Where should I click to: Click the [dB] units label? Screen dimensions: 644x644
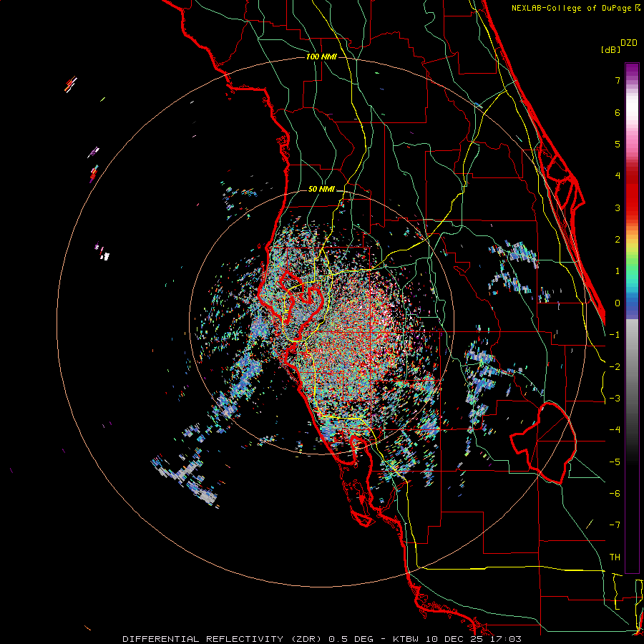(611, 49)
